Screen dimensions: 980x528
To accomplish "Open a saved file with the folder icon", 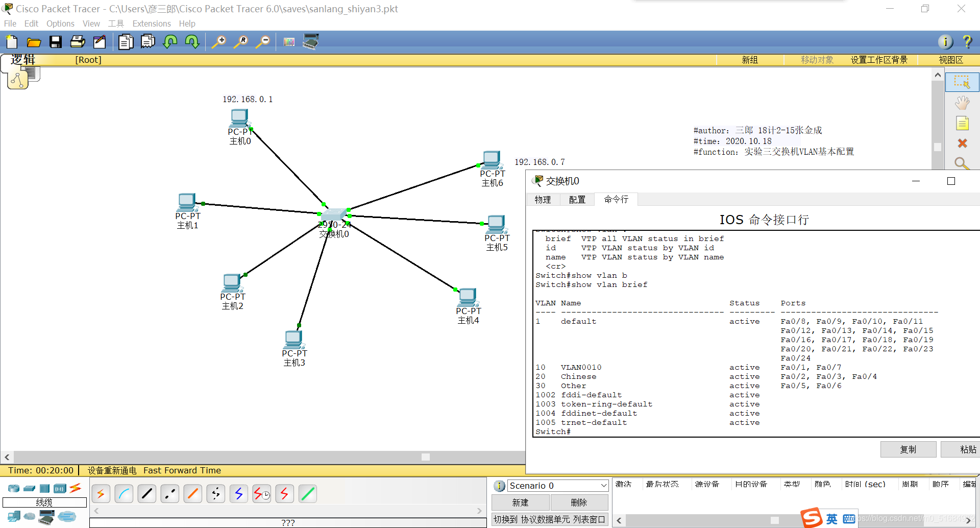I will pos(34,42).
